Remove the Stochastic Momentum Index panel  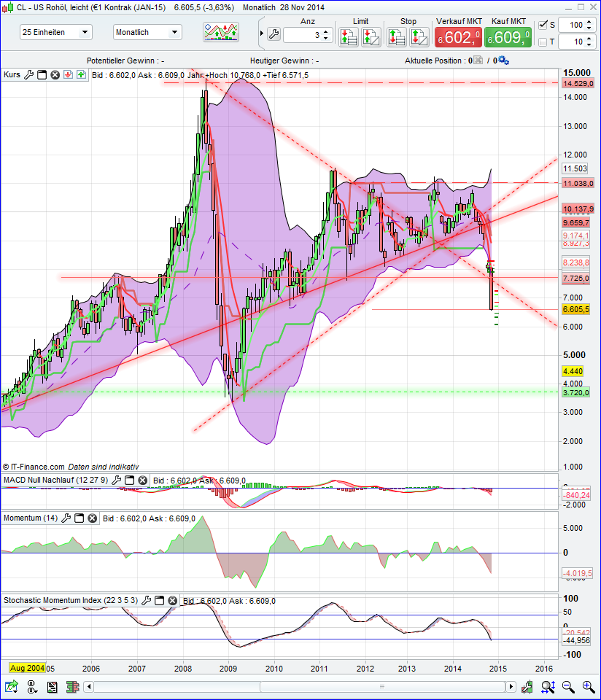pyautogui.click(x=173, y=600)
